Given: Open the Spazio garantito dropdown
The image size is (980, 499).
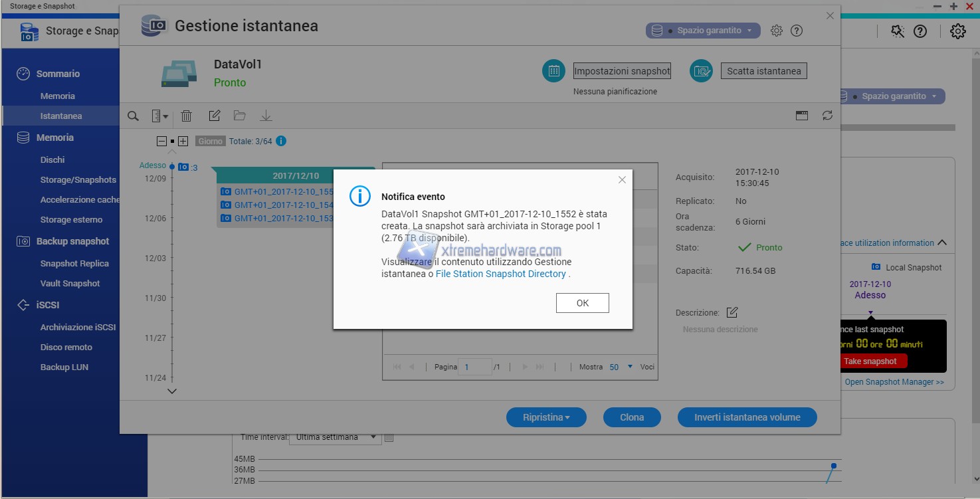Looking at the screenshot, I should pos(703,31).
